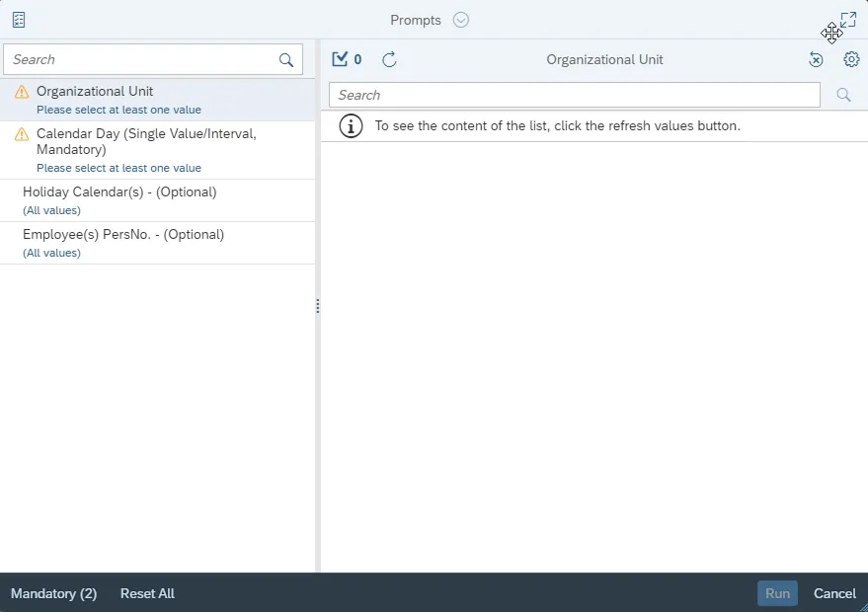The width and height of the screenshot is (868, 612).
Task: Click the magnifier in the prompt list search
Action: click(x=286, y=60)
